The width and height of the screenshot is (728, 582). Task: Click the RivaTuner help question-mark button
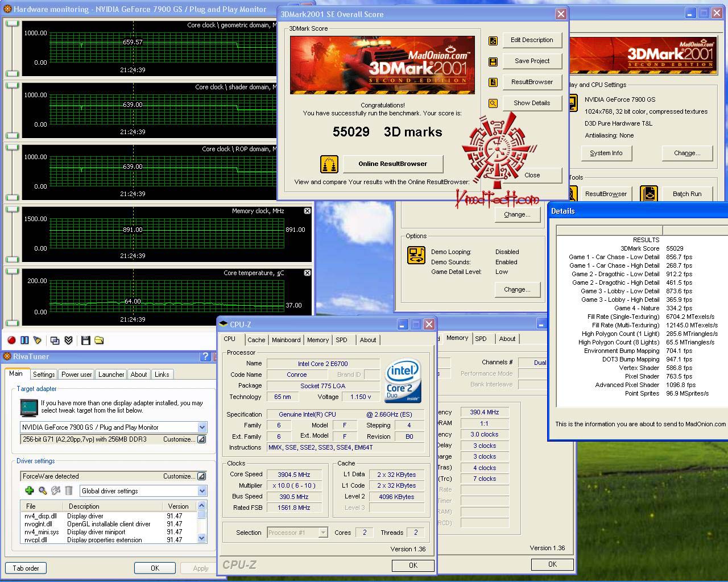(205, 356)
